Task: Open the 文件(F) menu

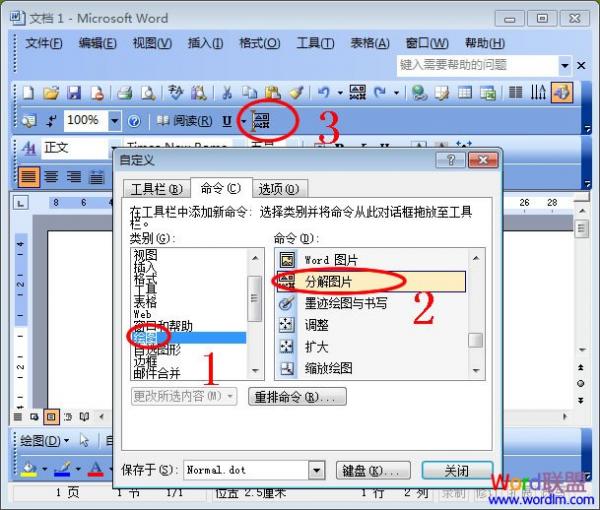Action: 44,43
